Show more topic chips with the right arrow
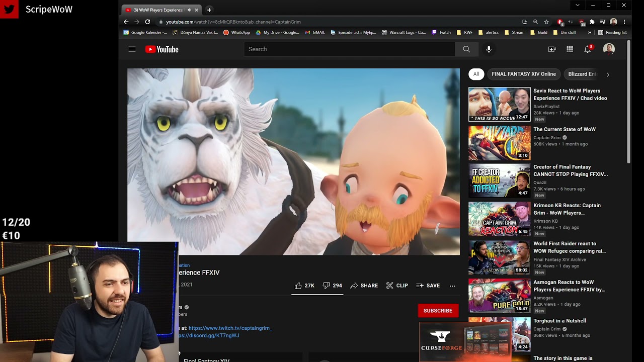Image resolution: width=644 pixels, height=362 pixels. 608,74
